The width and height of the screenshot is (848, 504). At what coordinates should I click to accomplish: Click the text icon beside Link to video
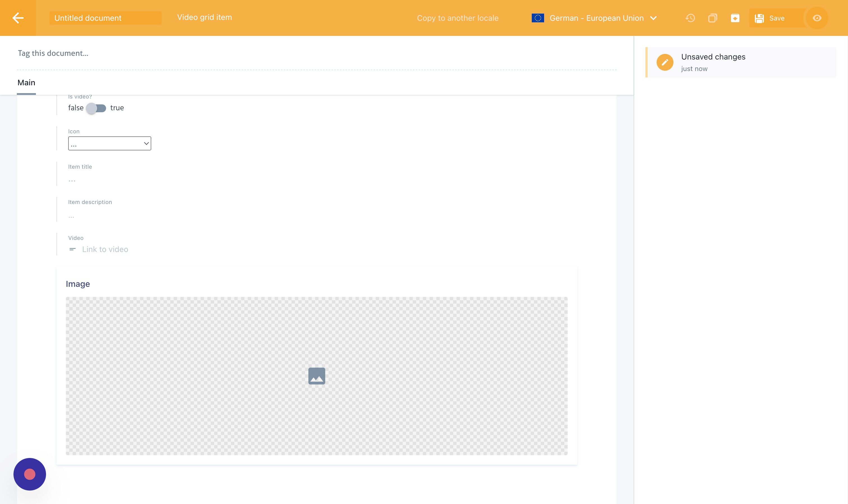coord(72,249)
